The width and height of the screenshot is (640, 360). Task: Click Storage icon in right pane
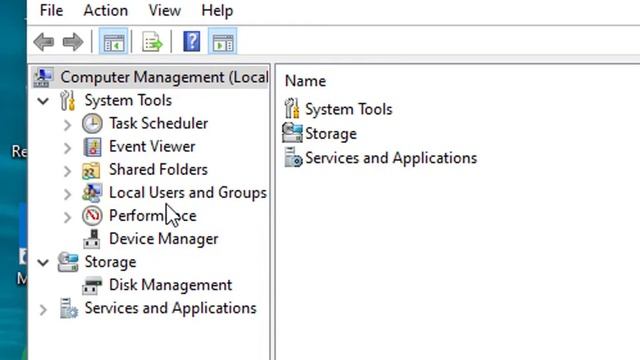(x=292, y=133)
